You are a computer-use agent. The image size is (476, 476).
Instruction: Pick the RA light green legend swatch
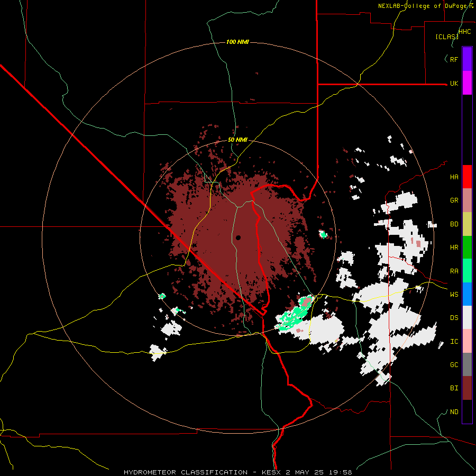click(x=467, y=271)
